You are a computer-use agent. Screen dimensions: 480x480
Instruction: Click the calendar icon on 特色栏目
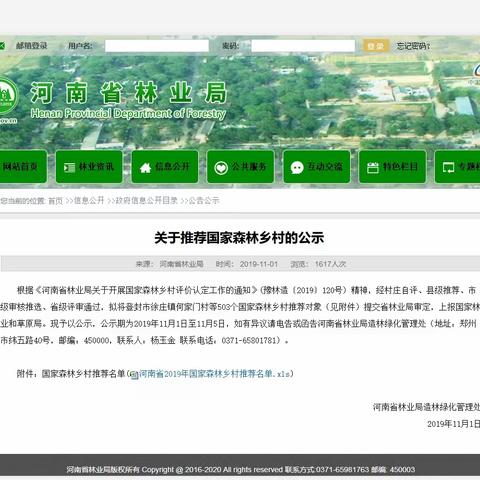pyautogui.click(x=373, y=167)
